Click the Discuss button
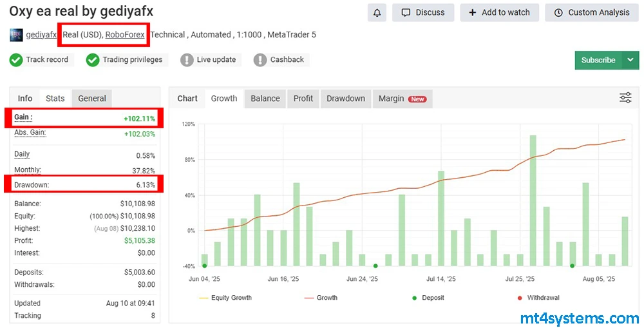 point(423,12)
